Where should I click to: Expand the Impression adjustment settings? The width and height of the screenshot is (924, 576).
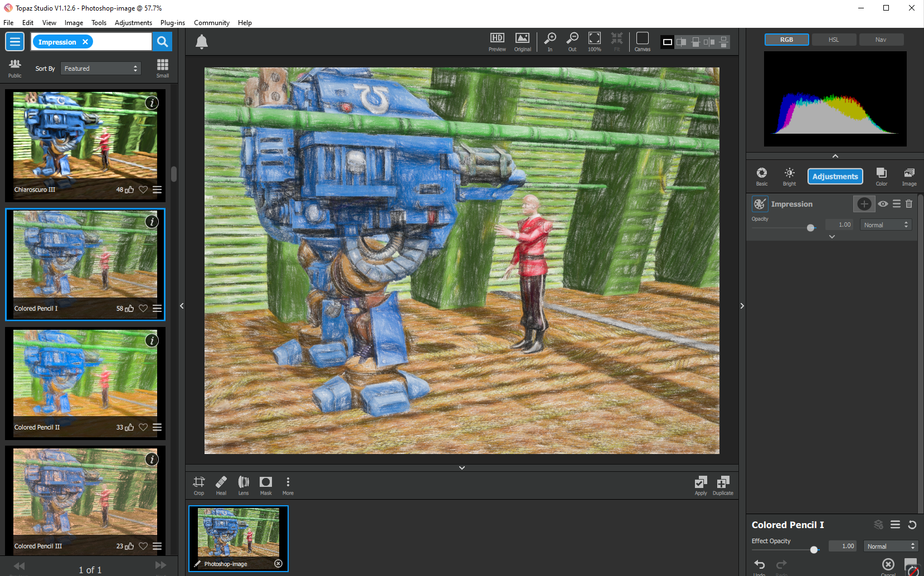[832, 237]
